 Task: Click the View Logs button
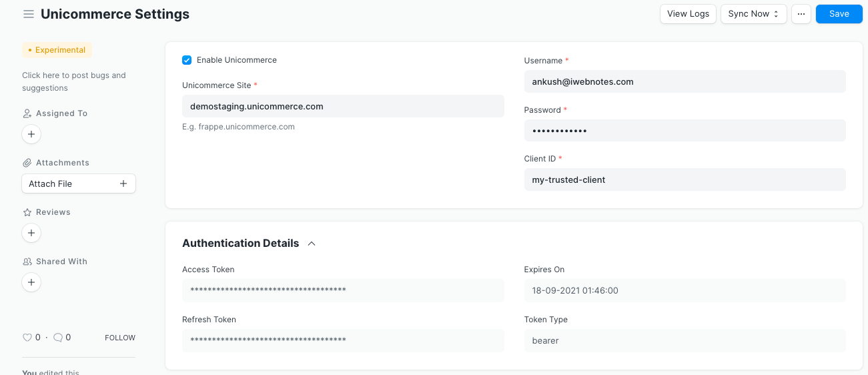[688, 14]
